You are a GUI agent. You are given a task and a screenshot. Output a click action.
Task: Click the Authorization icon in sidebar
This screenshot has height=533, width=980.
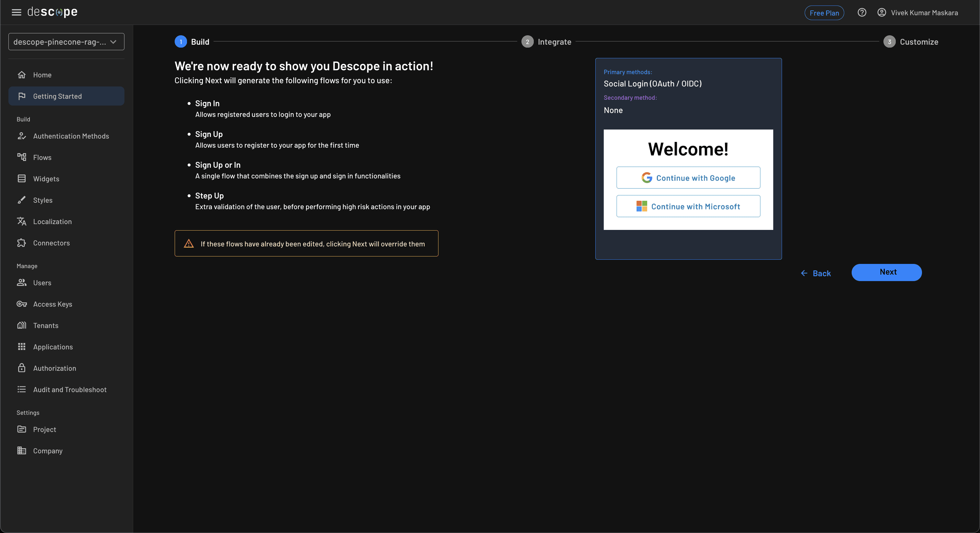22,368
